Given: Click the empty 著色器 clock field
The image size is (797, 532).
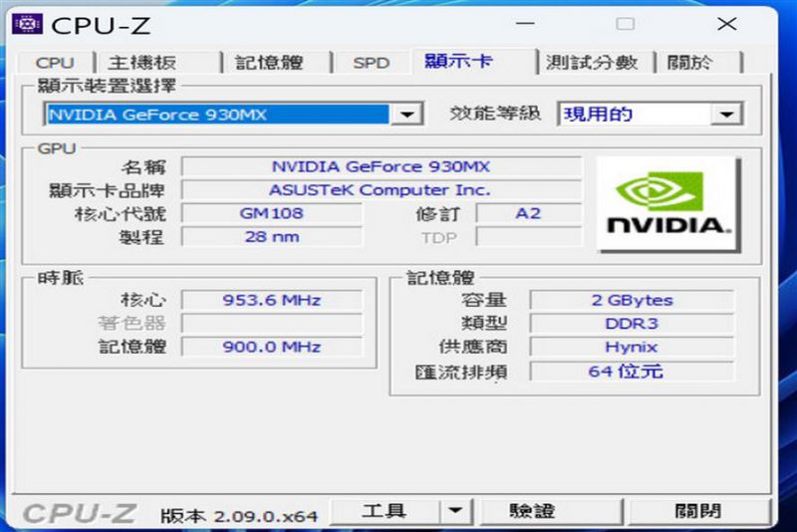Looking at the screenshot, I should [x=271, y=323].
